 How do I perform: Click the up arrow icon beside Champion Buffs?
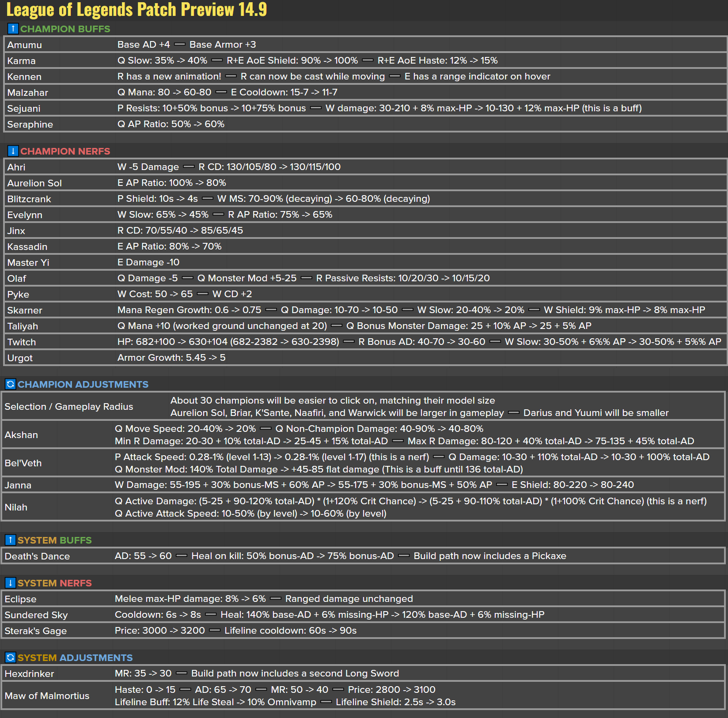click(x=13, y=29)
